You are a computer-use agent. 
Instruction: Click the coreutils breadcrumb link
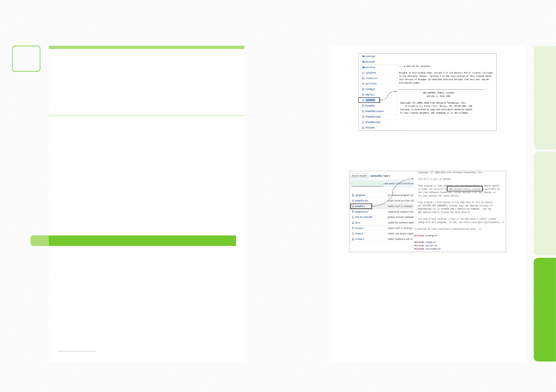pyautogui.click(x=376, y=176)
